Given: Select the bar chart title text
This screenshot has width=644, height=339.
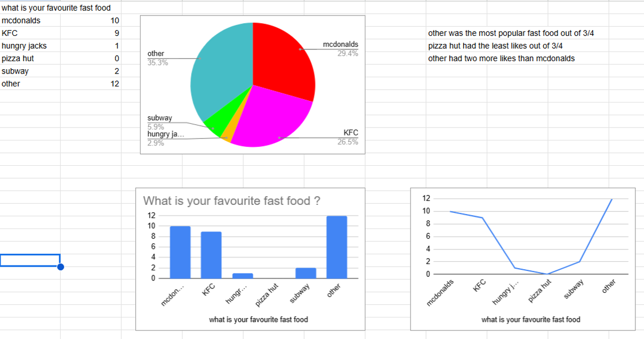Looking at the screenshot, I should pyautogui.click(x=232, y=201).
